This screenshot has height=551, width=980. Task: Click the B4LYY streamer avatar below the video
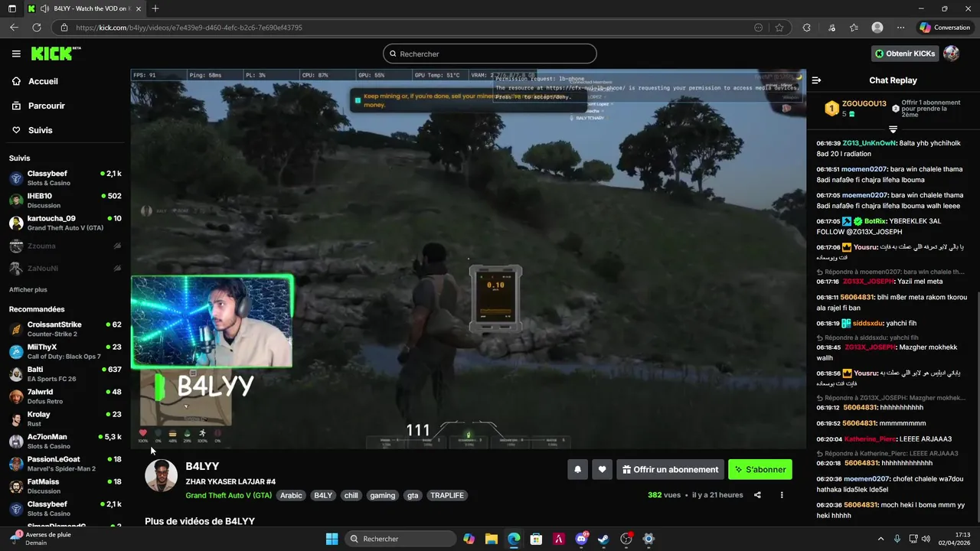(161, 476)
